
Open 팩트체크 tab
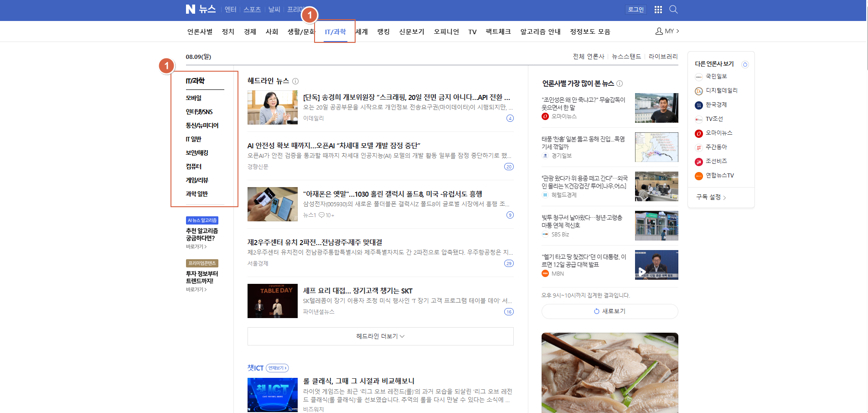point(498,31)
